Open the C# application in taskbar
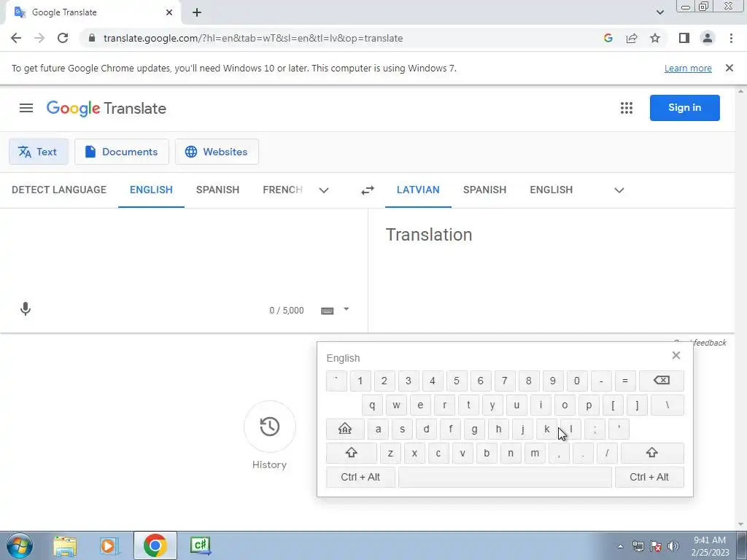Screen dimensions: 747x560 [x=200, y=545]
